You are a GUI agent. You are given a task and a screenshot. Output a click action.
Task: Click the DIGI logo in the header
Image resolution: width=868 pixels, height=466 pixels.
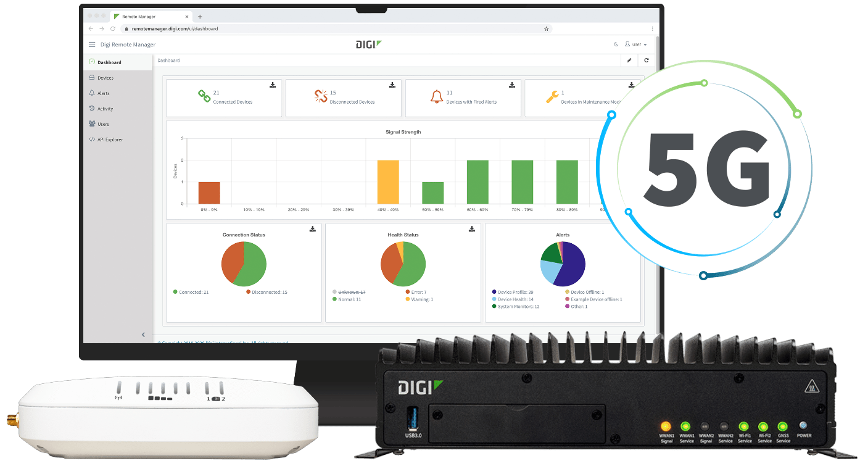coord(370,44)
